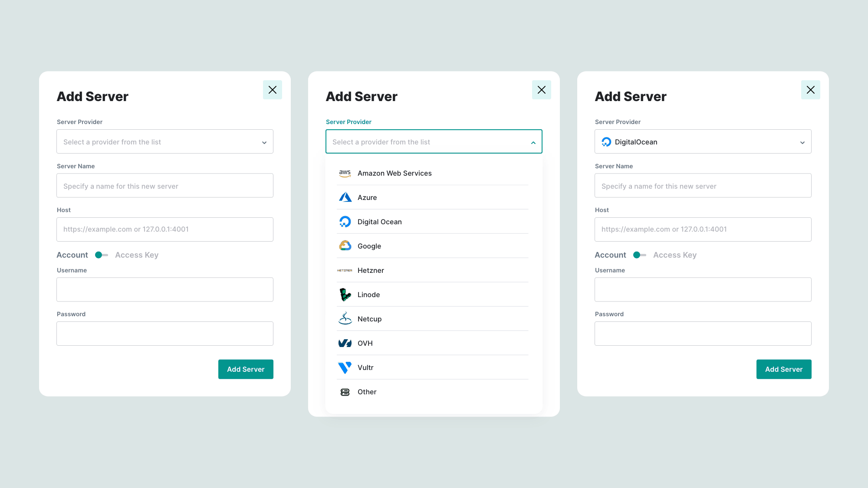The width and height of the screenshot is (868, 488).
Task: Open the DigitalOcean provider dropdown in right dialog
Action: [703, 141]
